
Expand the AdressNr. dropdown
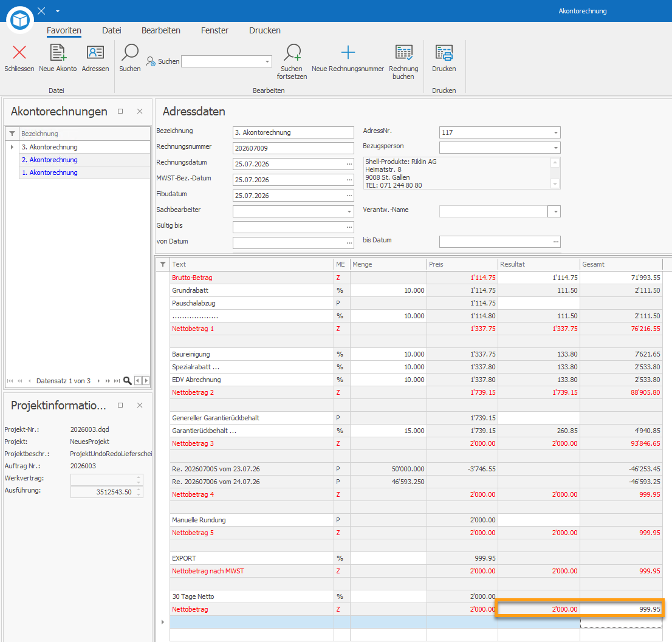coord(555,133)
